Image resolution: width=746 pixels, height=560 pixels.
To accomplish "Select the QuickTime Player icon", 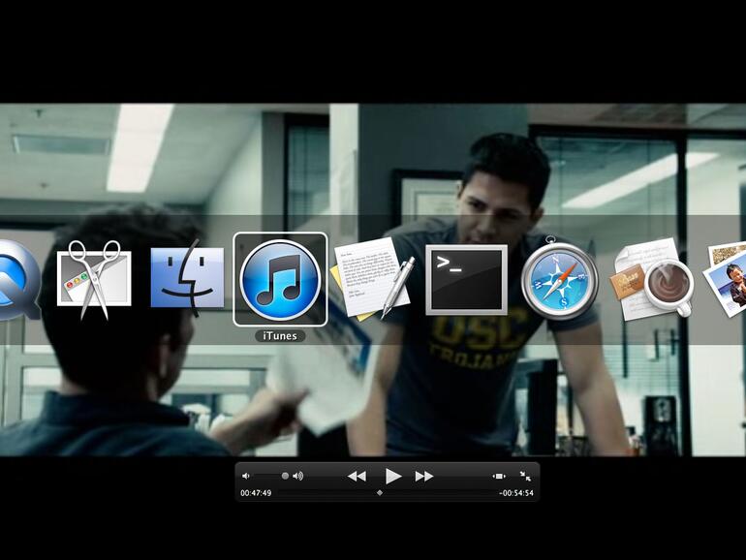I will (x=15, y=279).
